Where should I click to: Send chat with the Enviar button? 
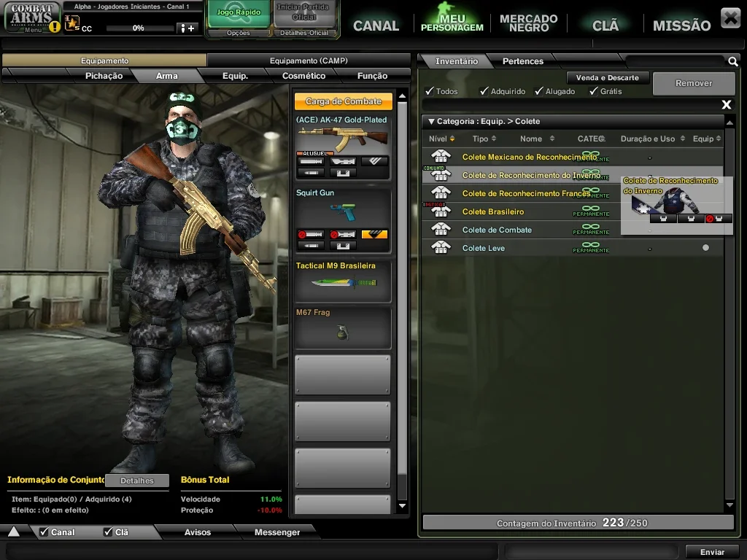tap(712, 552)
